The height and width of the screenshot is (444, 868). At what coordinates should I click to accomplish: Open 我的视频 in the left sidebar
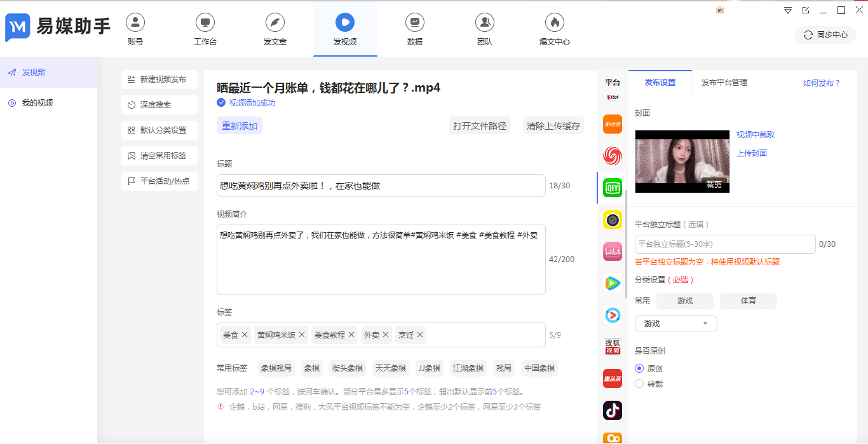click(x=48, y=103)
